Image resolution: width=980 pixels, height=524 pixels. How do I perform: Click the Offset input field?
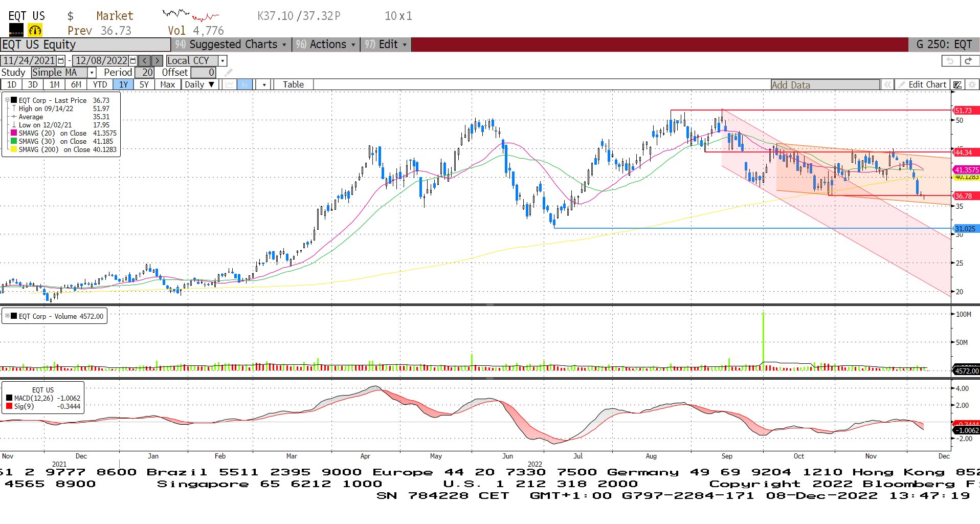[204, 73]
